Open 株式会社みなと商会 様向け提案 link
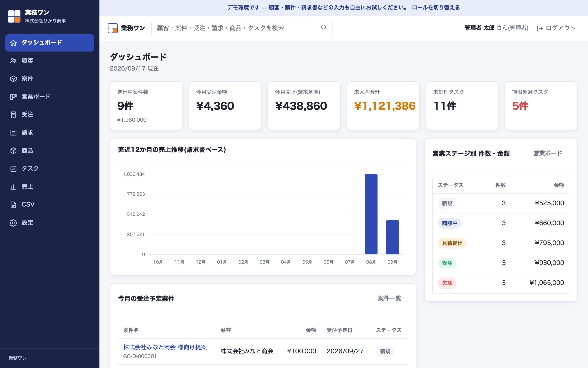588x368 pixels. 165,347
